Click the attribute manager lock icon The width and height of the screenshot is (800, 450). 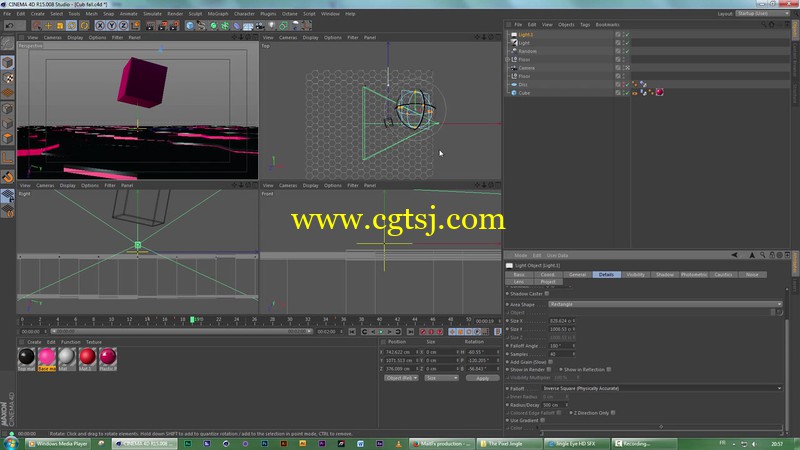tap(771, 255)
